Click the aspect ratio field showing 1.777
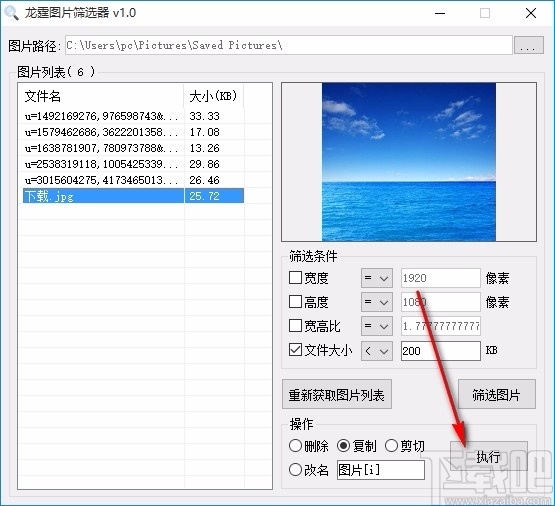 point(441,326)
